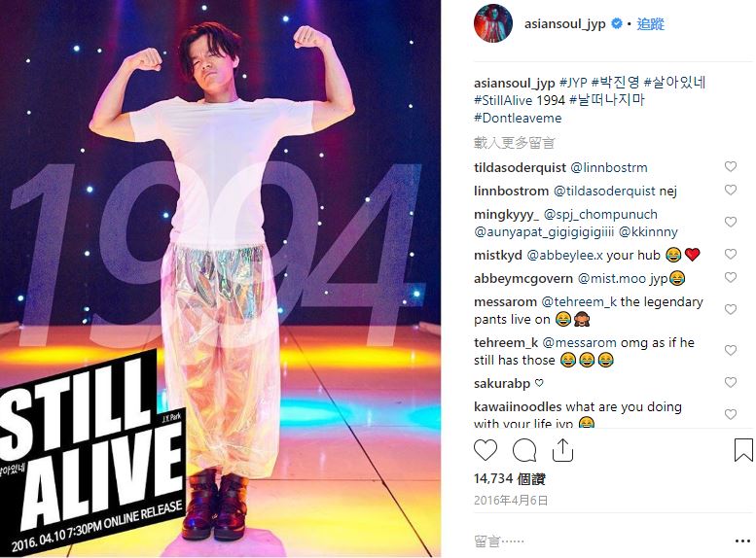
Task: Share the post via the share icon
Action: 562,450
